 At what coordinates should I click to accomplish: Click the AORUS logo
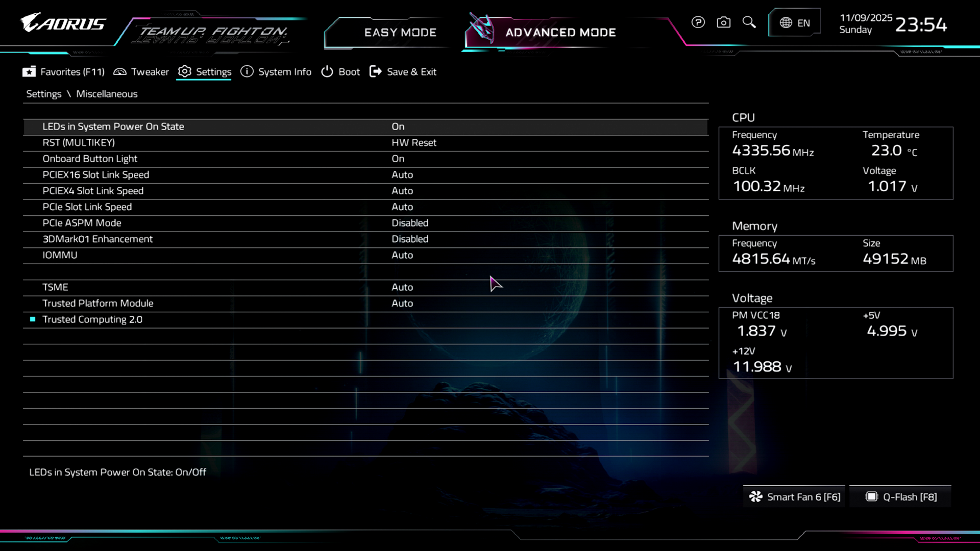pyautogui.click(x=63, y=23)
